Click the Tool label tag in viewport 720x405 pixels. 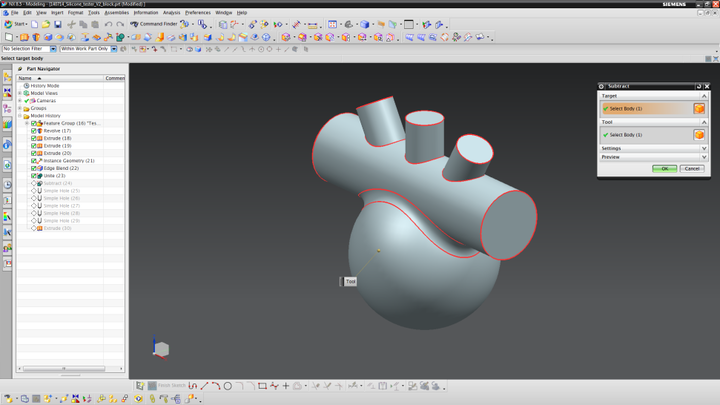350,281
